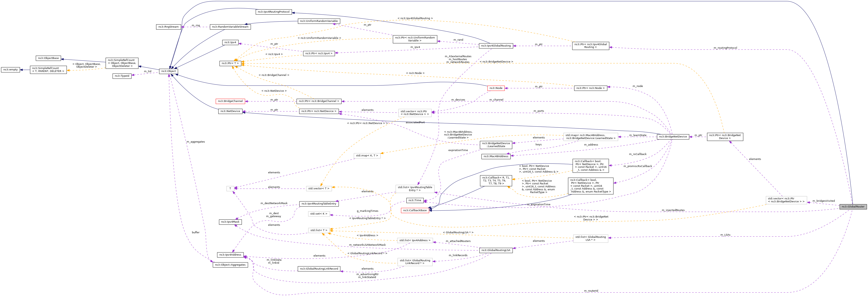Open the ns3::TypeId node
The height and width of the screenshot is (296, 868).
click(x=122, y=76)
